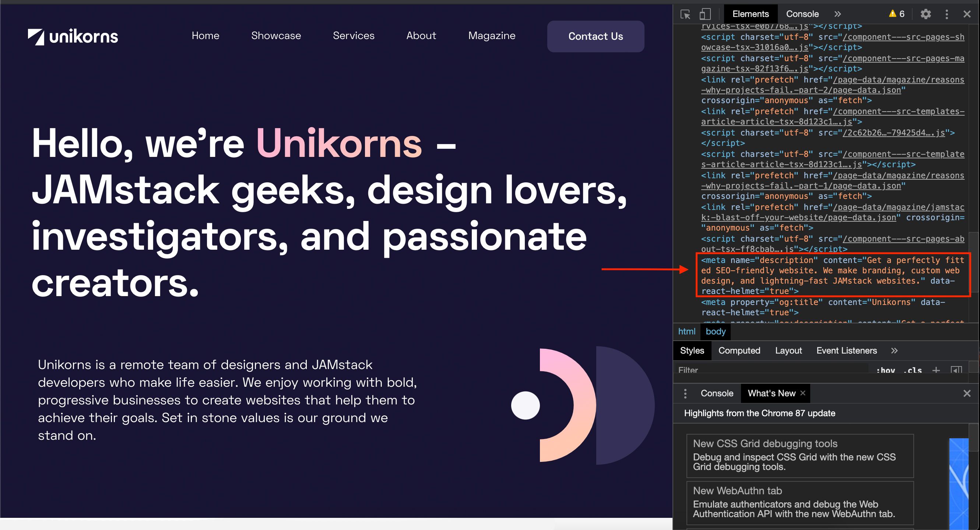Select the body breadcrumb
Viewport: 980px width, 530px height.
pyautogui.click(x=716, y=331)
